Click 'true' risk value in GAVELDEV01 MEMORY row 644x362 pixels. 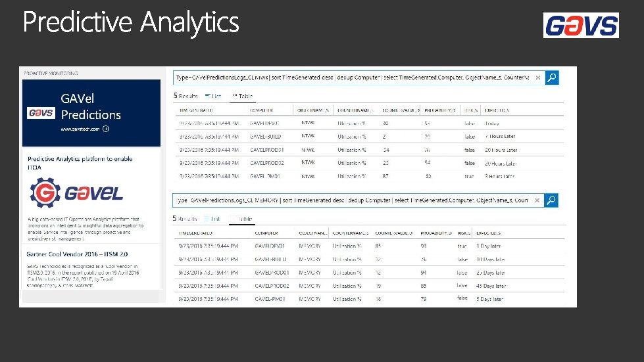coord(462,246)
